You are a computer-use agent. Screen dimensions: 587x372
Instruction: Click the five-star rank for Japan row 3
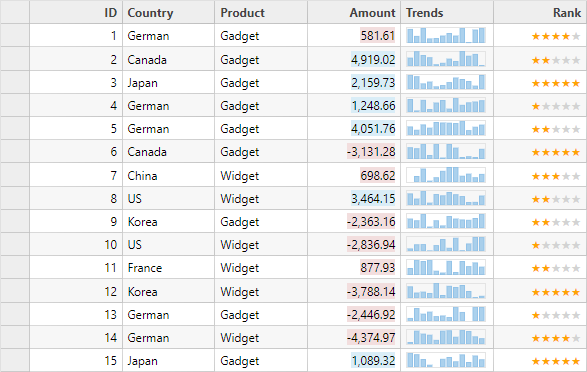click(556, 83)
